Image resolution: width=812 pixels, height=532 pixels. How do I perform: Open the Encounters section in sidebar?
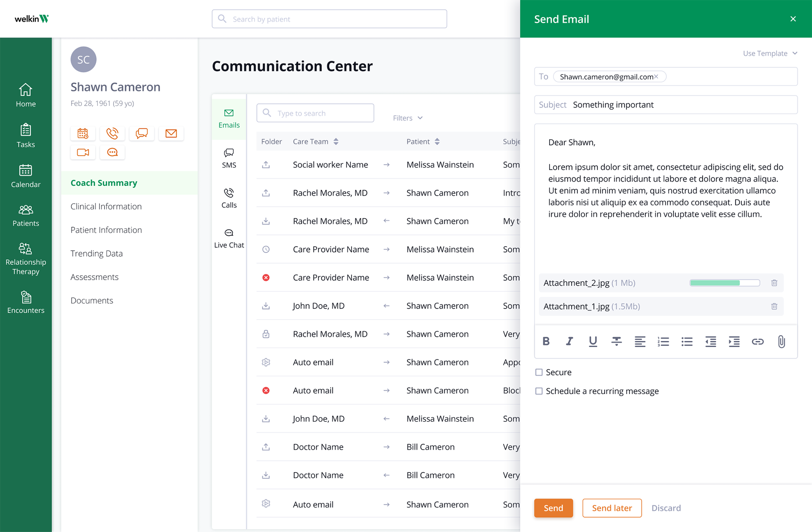pos(26,302)
